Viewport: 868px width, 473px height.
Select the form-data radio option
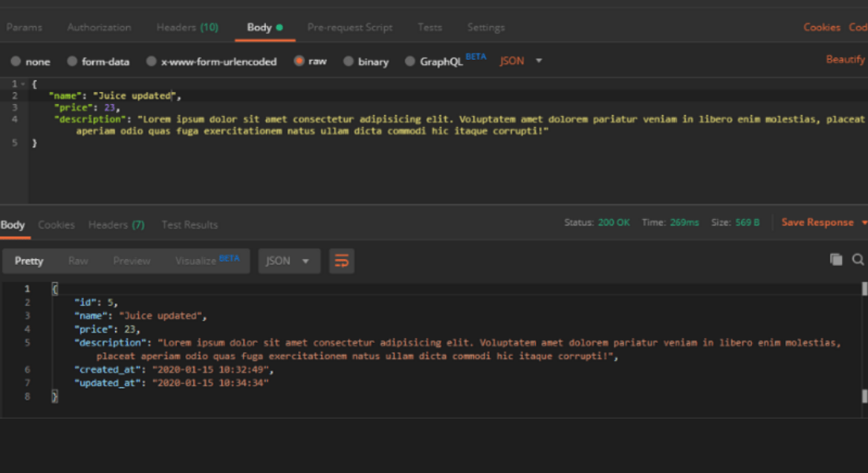[x=72, y=61]
